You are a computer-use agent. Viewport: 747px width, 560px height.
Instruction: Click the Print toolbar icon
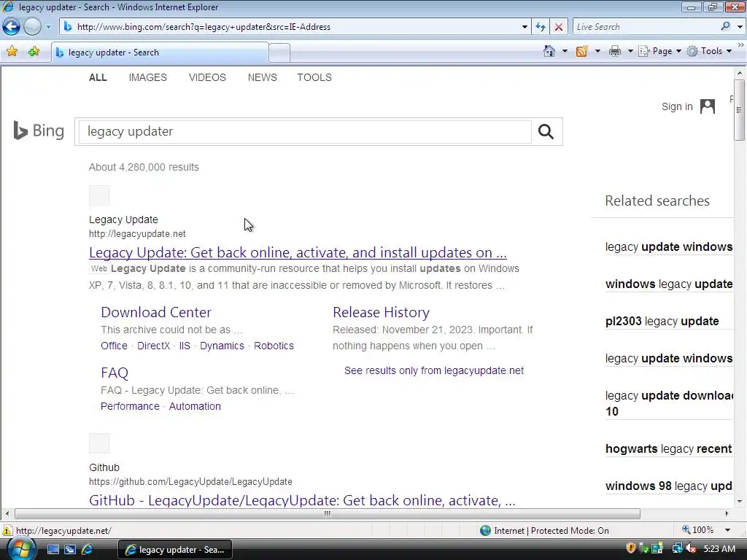coord(615,51)
